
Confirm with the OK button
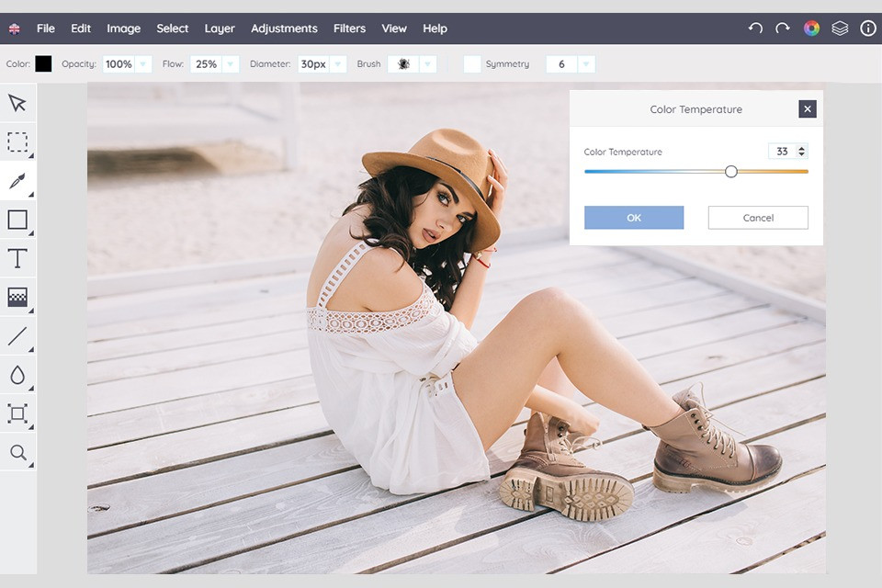click(634, 218)
